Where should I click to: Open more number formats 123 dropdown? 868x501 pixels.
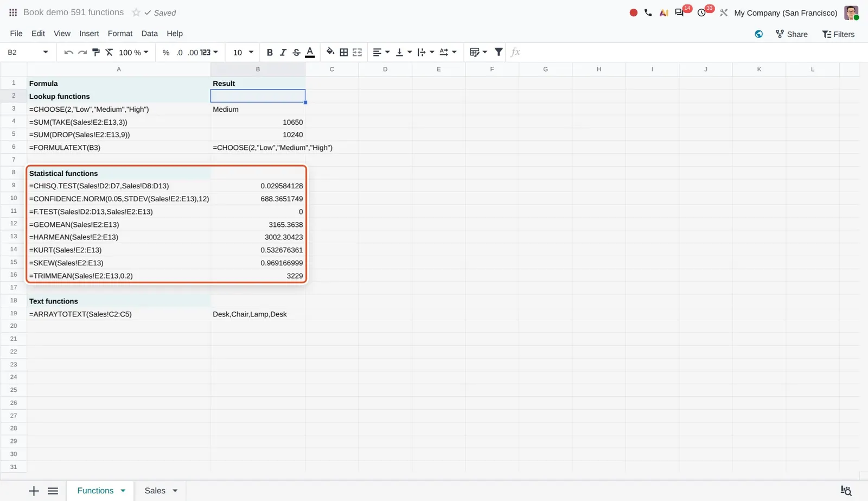click(x=209, y=53)
